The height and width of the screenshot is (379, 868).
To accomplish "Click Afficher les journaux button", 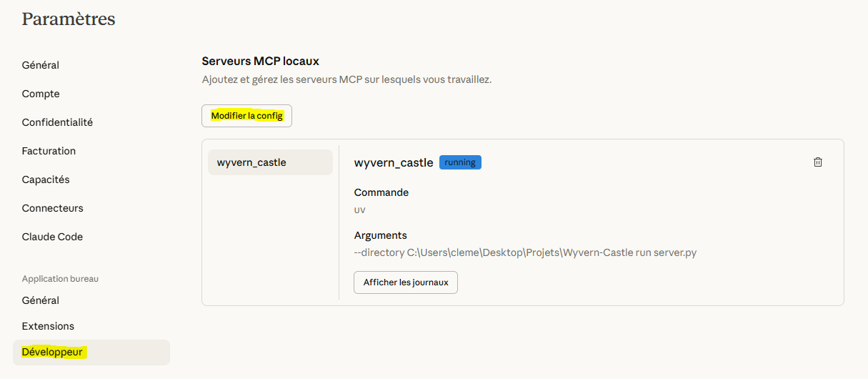I will point(405,282).
